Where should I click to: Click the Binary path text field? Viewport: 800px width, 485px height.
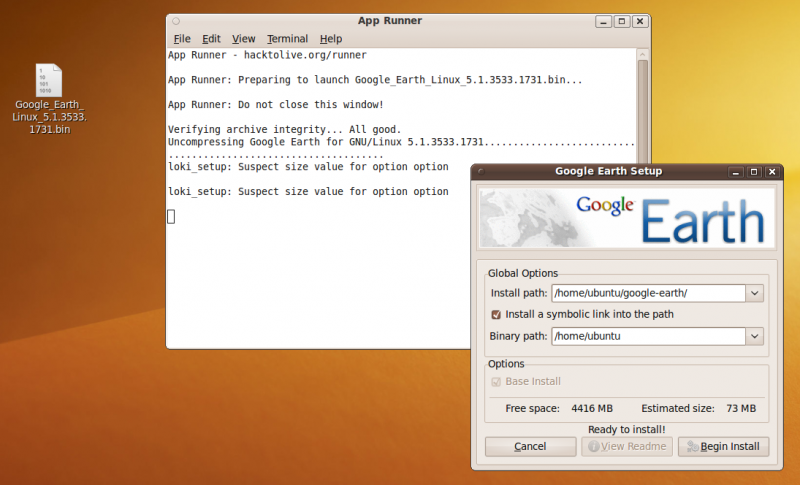point(648,336)
